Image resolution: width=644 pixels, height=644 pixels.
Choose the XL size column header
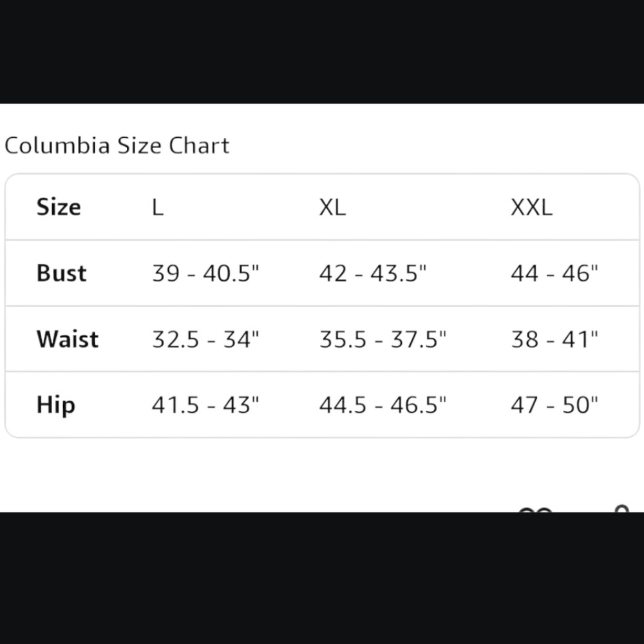(x=333, y=207)
